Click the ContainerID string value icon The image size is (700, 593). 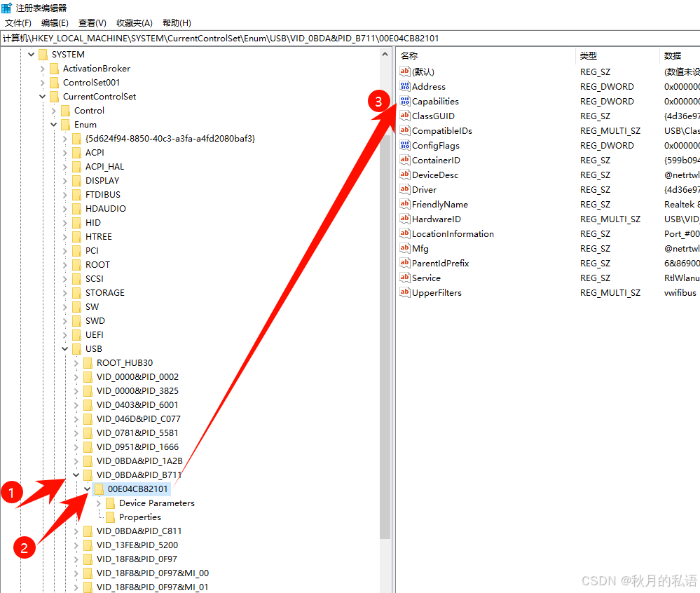404,160
